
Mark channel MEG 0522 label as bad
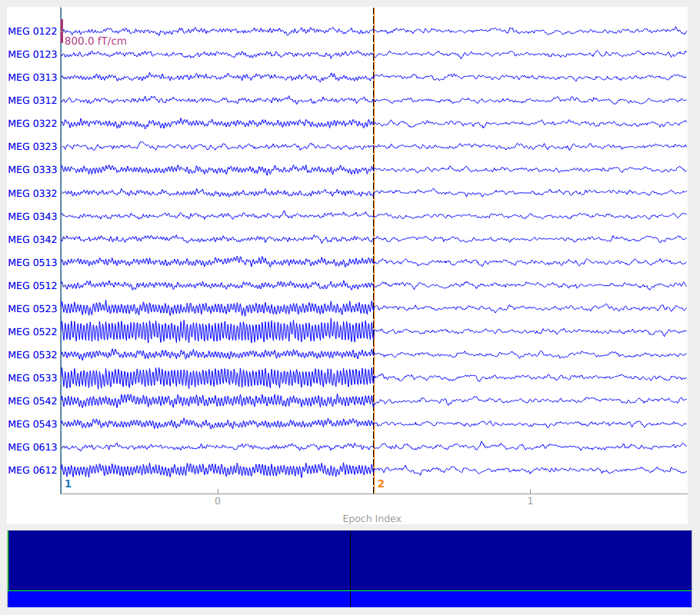click(x=32, y=331)
